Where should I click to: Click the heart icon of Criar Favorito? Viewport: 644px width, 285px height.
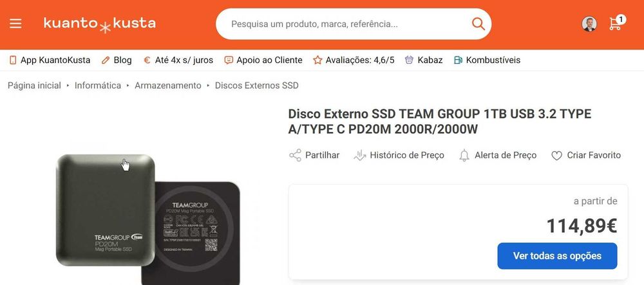tap(556, 156)
